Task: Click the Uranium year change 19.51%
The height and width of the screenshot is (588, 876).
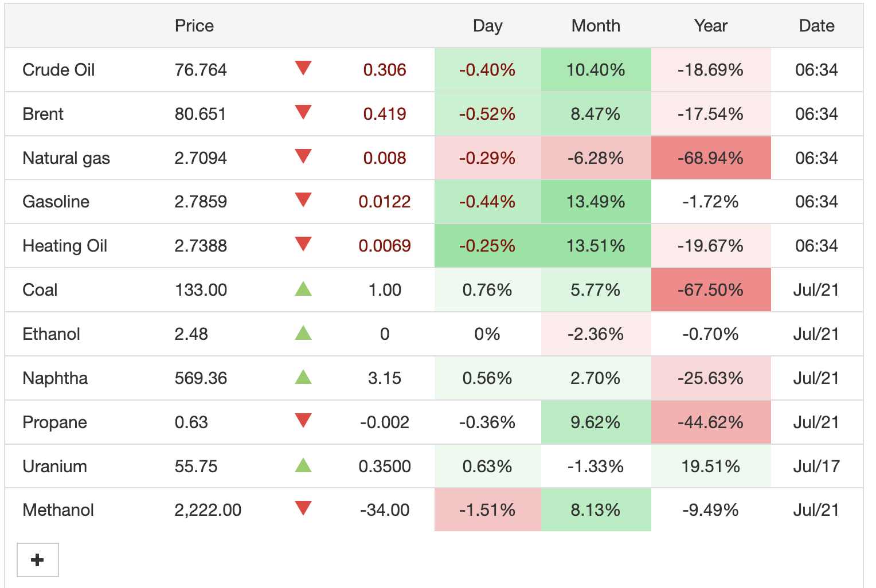Action: click(711, 467)
